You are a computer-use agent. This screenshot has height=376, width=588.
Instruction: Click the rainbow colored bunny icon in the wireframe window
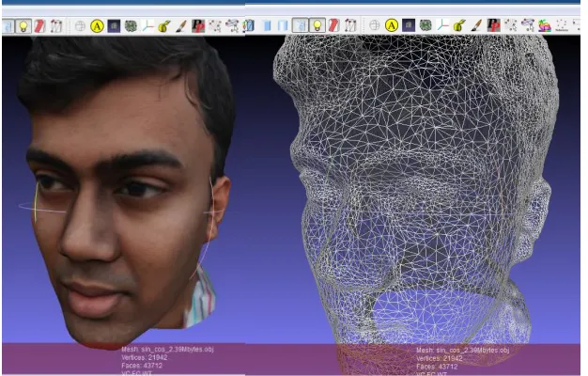click(x=545, y=25)
